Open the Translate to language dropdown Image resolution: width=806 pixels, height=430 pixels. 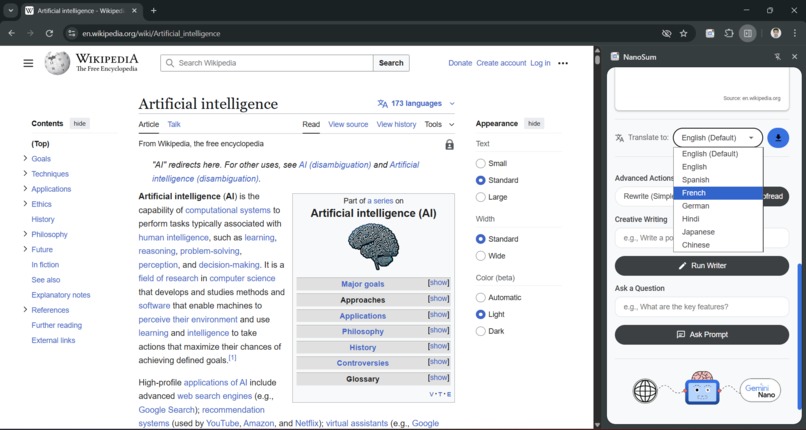tap(718, 138)
